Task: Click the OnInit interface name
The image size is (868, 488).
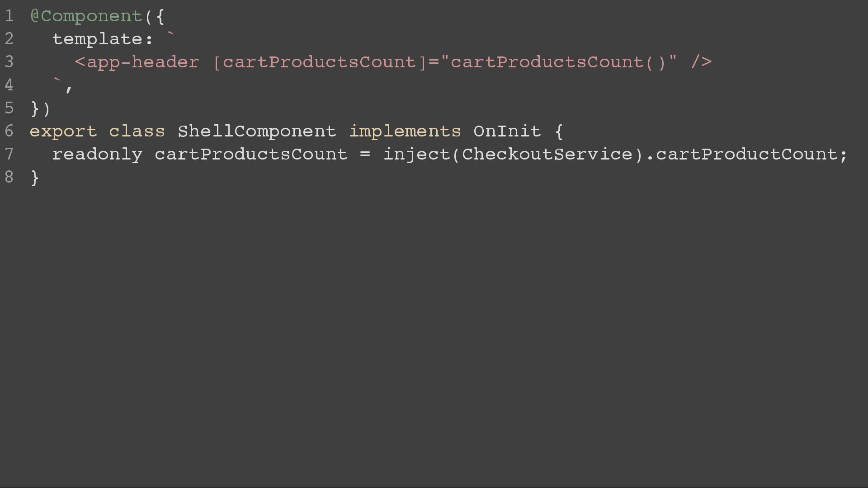Action: tap(507, 131)
